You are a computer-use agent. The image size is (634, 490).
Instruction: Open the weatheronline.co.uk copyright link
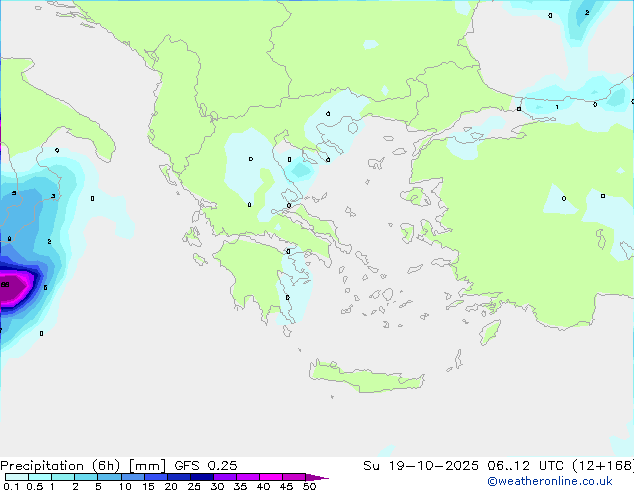(x=550, y=481)
